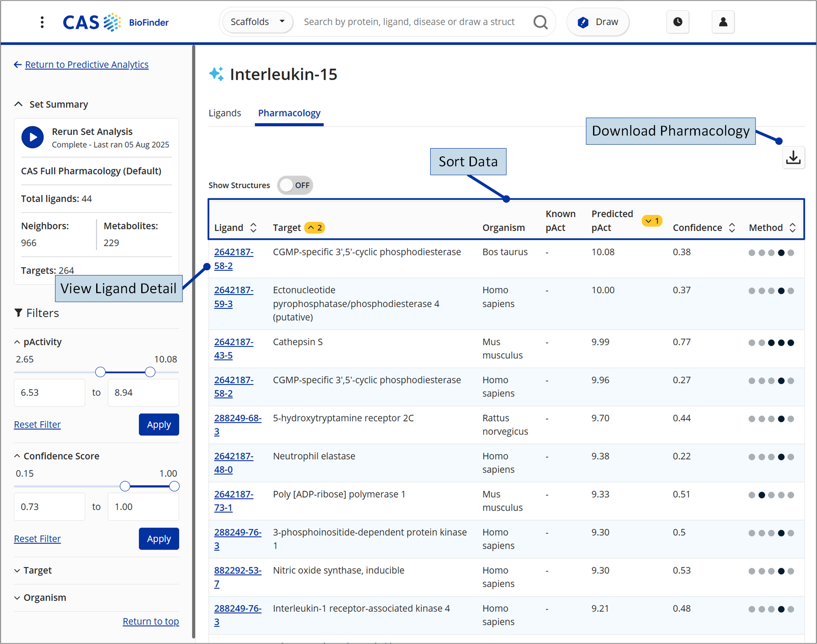This screenshot has height=644, width=817.
Task: Switch to the Ligands tab
Action: [224, 113]
